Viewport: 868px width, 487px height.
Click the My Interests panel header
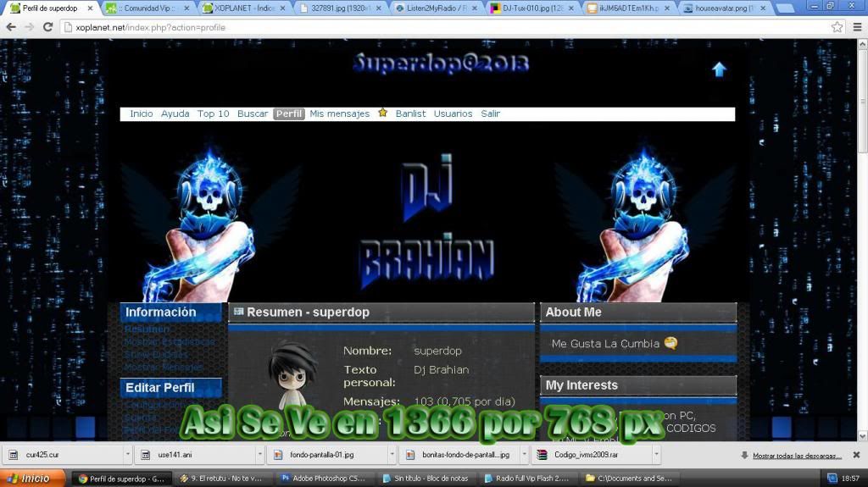(x=638, y=385)
